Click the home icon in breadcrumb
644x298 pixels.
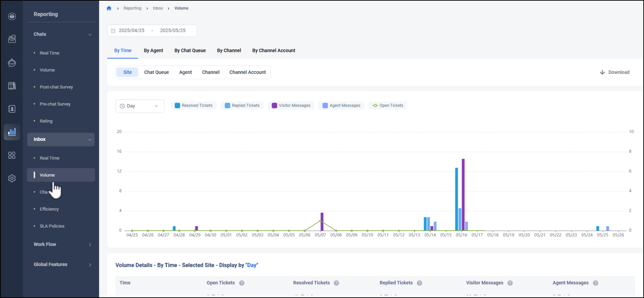coord(109,8)
